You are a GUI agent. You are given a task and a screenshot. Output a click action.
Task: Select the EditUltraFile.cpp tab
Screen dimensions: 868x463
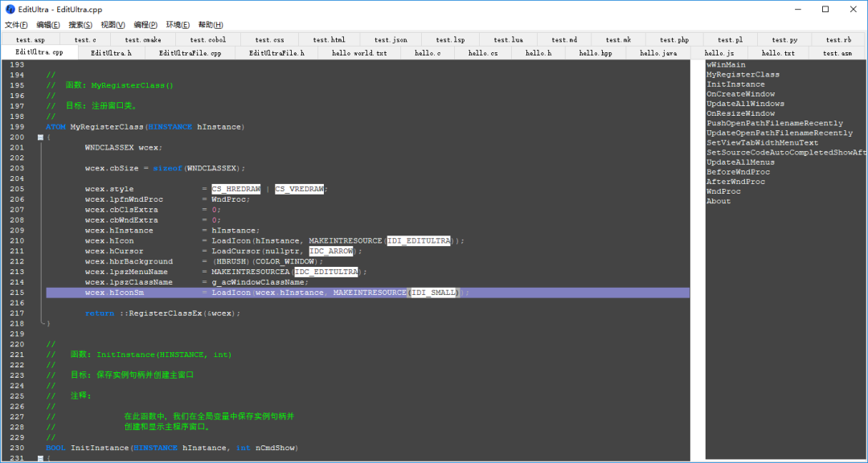point(190,53)
